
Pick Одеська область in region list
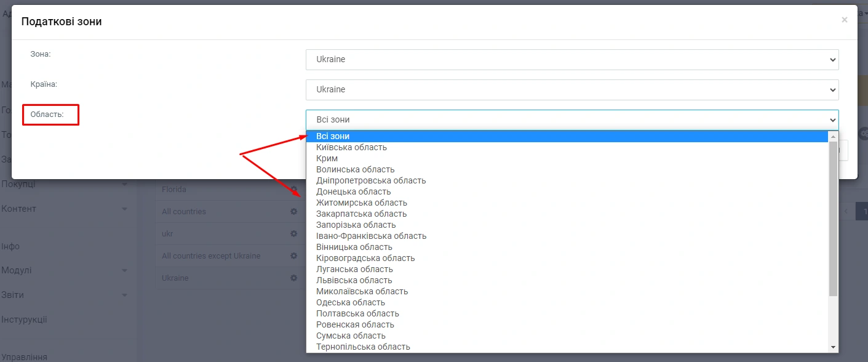tap(351, 302)
